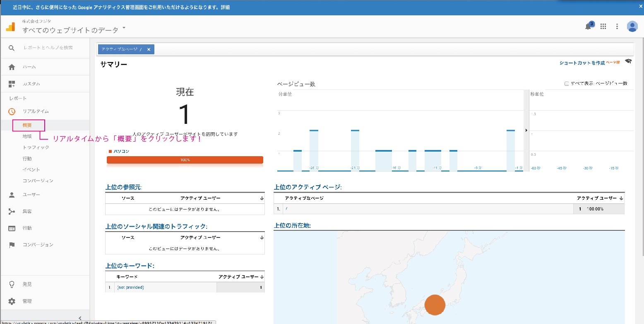
Task: Click the (not provided) keyword link
Action: coord(130,288)
